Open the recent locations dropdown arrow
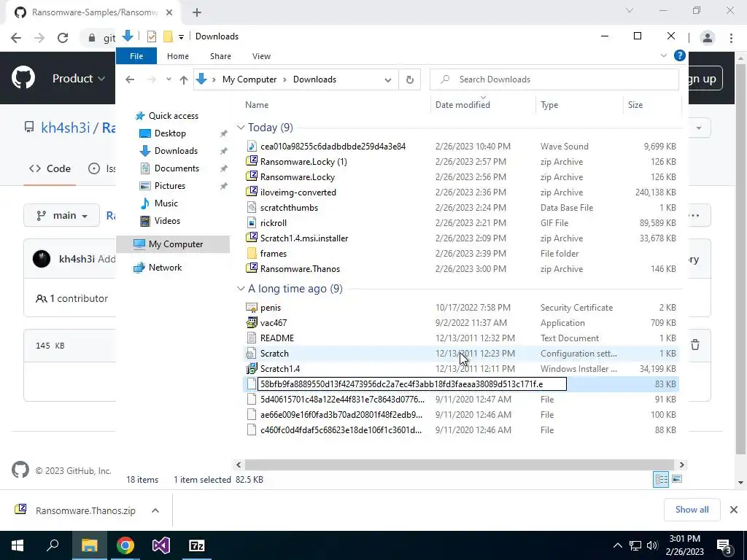Viewport: 747px width, 560px height. pos(169,79)
